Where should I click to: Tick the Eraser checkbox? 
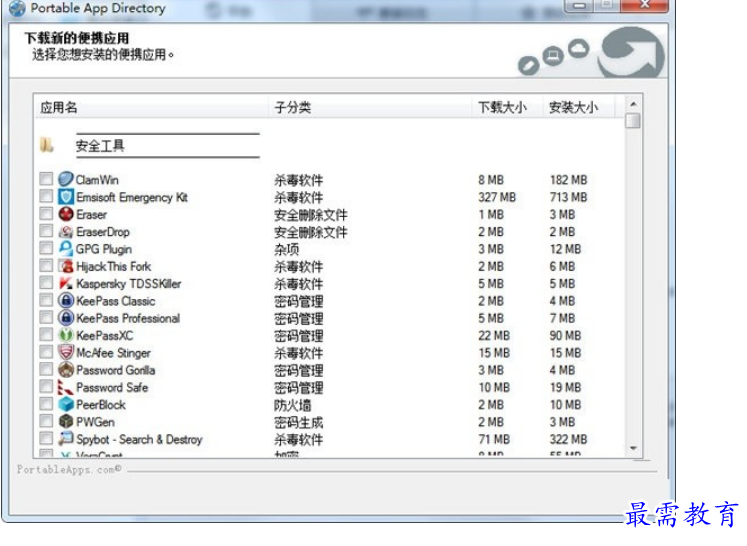click(x=46, y=214)
